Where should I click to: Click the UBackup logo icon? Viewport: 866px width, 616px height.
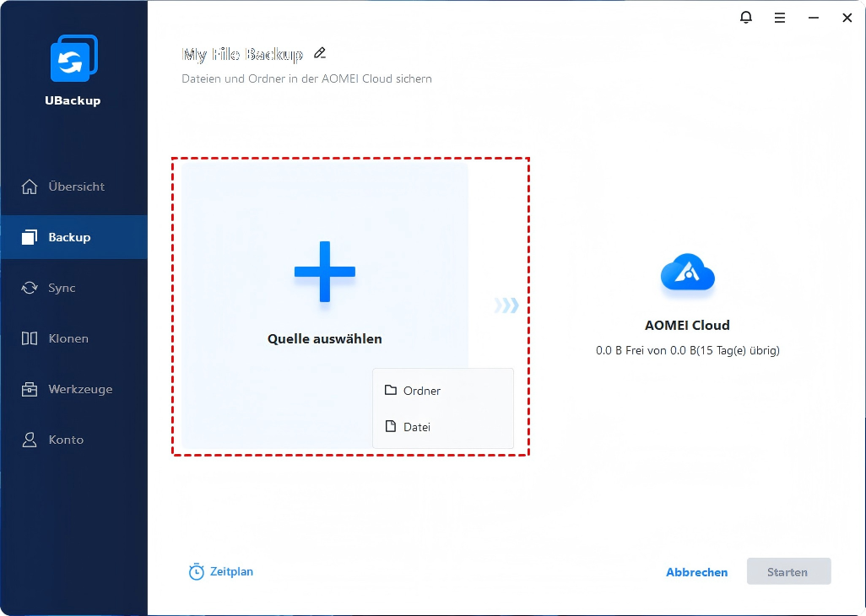tap(73, 58)
